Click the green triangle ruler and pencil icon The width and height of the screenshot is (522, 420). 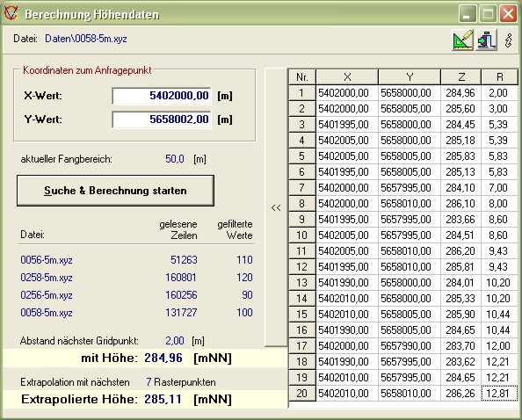pos(463,40)
